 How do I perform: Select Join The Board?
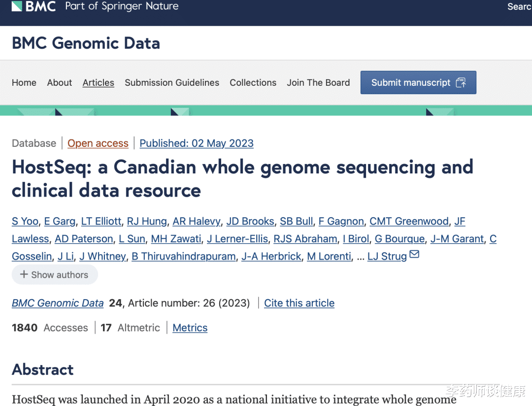point(318,83)
